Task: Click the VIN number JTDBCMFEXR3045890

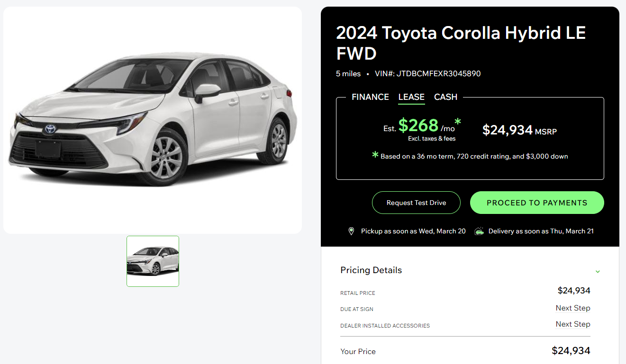Action: pos(428,74)
